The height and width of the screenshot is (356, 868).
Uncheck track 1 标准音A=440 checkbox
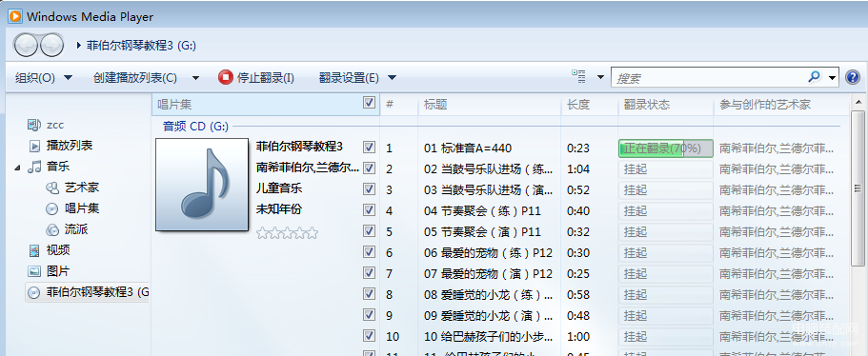point(370,147)
